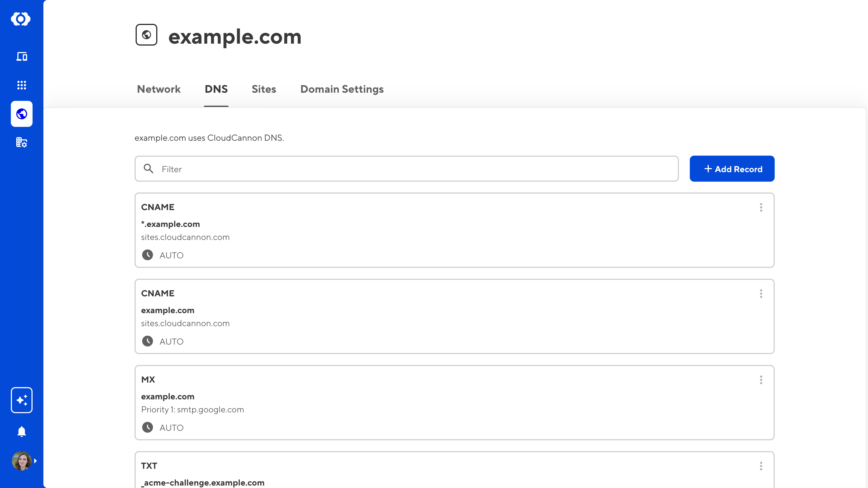Open the Sites icon in the sidebar
This screenshot has width=868, height=488.
click(22, 56)
